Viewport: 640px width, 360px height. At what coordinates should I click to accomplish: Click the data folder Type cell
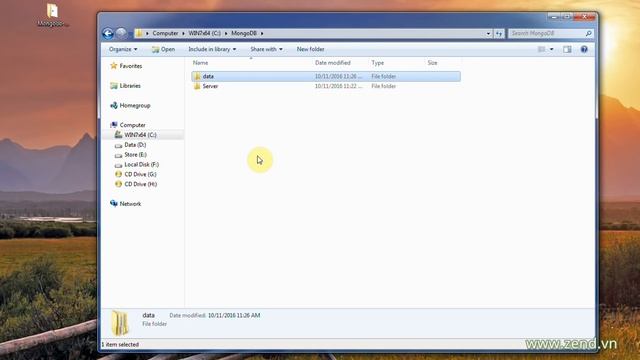click(384, 76)
